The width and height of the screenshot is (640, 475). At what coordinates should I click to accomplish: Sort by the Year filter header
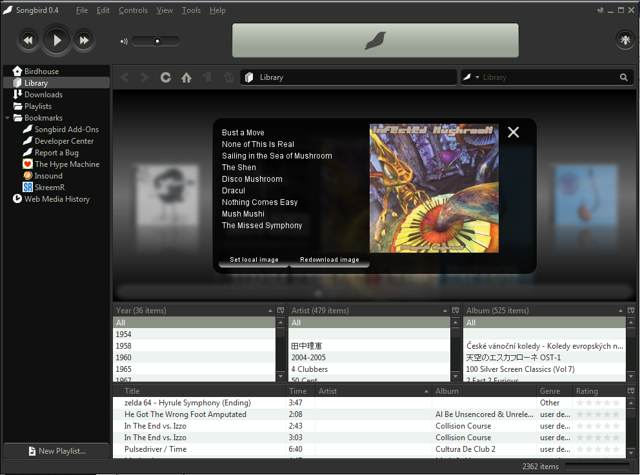pyautogui.click(x=194, y=311)
